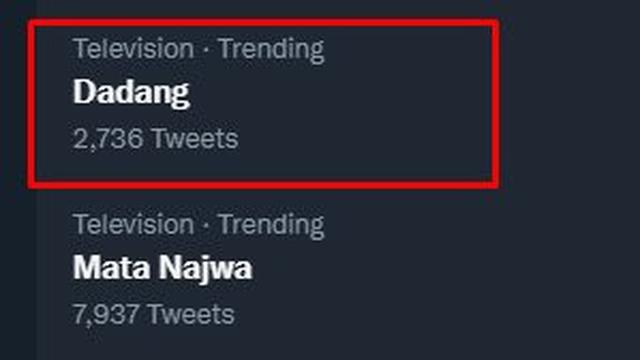Click the number 2,736 under Dadang

[108, 139]
